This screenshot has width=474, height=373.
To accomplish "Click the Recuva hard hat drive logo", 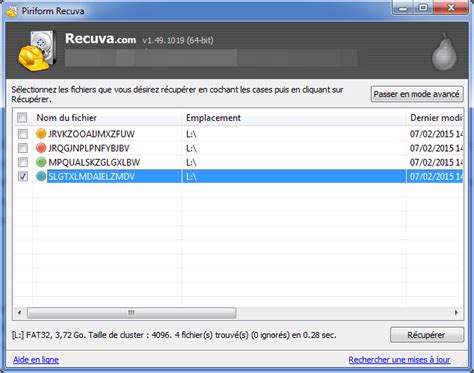I will (37, 50).
